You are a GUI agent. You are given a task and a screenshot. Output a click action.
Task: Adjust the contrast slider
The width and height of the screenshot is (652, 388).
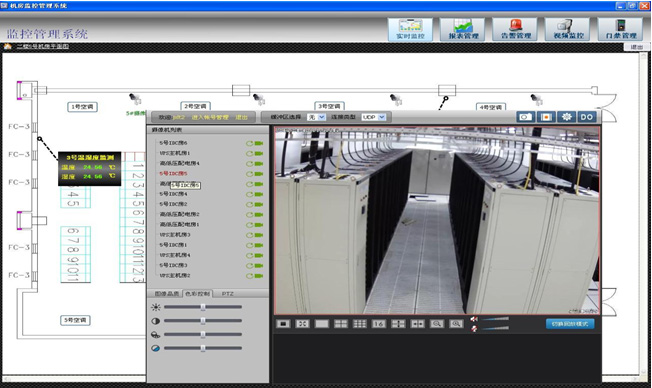[203, 321]
